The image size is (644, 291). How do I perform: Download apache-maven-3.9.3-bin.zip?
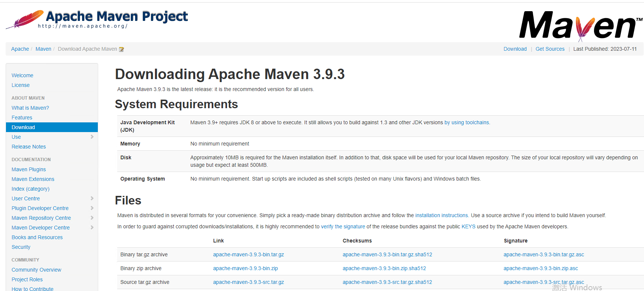point(246,268)
